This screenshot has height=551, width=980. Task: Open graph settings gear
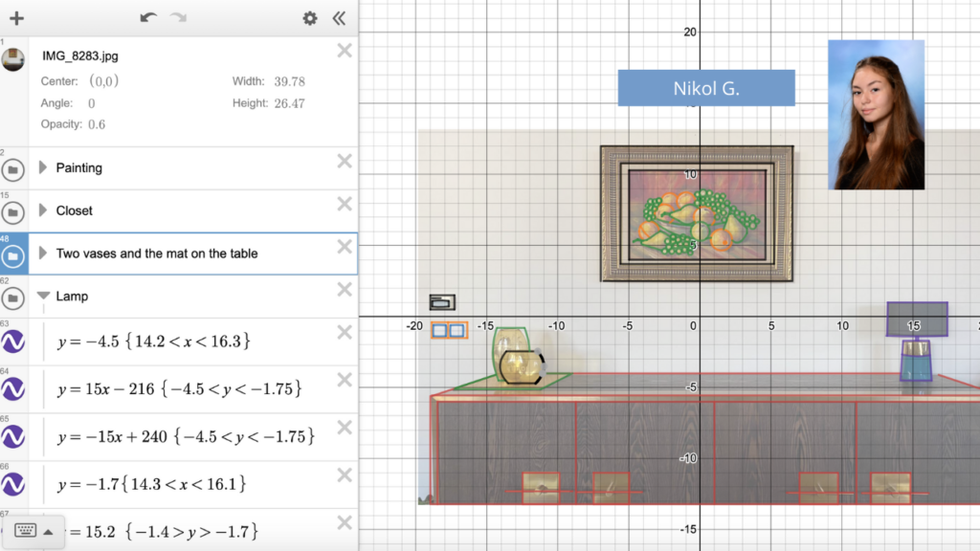pyautogui.click(x=309, y=18)
